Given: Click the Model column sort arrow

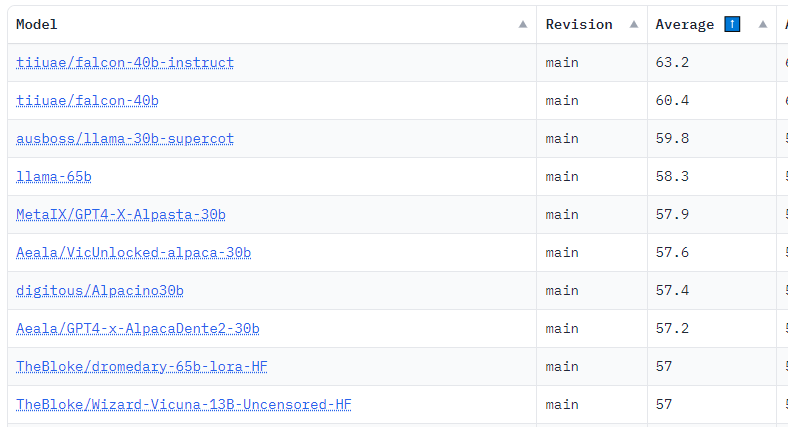Looking at the screenshot, I should tap(522, 25).
